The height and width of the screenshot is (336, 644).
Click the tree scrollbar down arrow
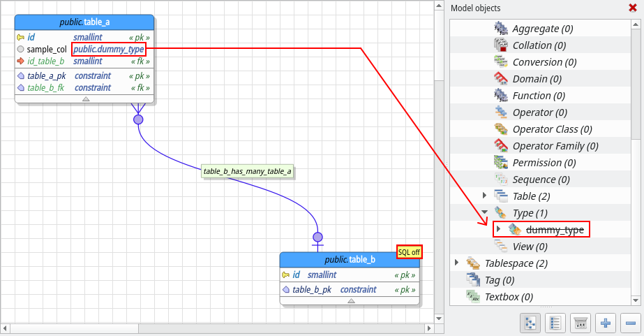636,300
